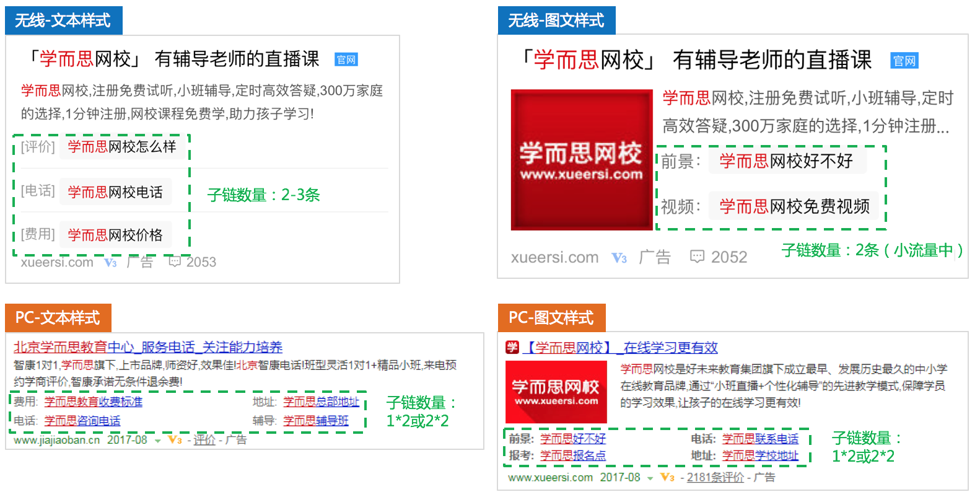
Task: Open title 【学而思网校】_在线学习更有效
Action: [621, 348]
